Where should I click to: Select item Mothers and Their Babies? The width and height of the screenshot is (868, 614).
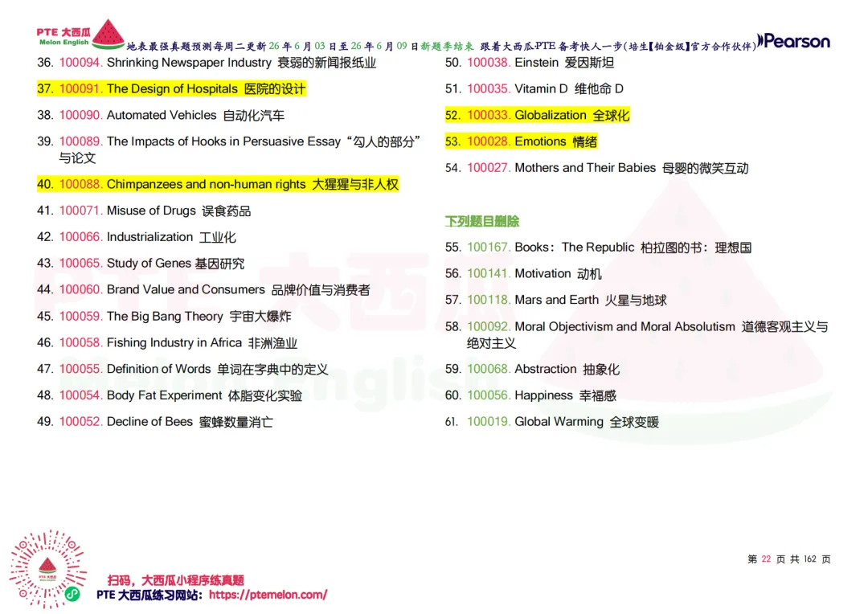pos(596,168)
